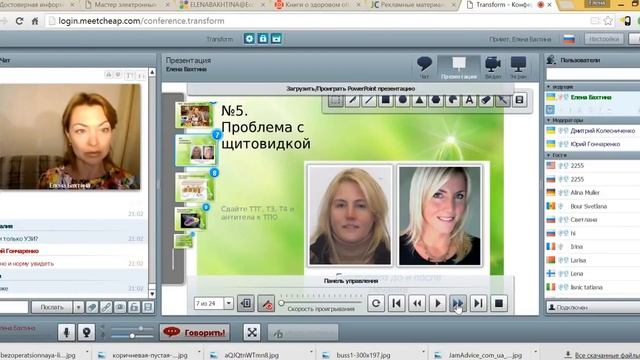This screenshot has height=360, width=640.
Task: Click the tag icon in chat toolbar
Action: click(92, 307)
